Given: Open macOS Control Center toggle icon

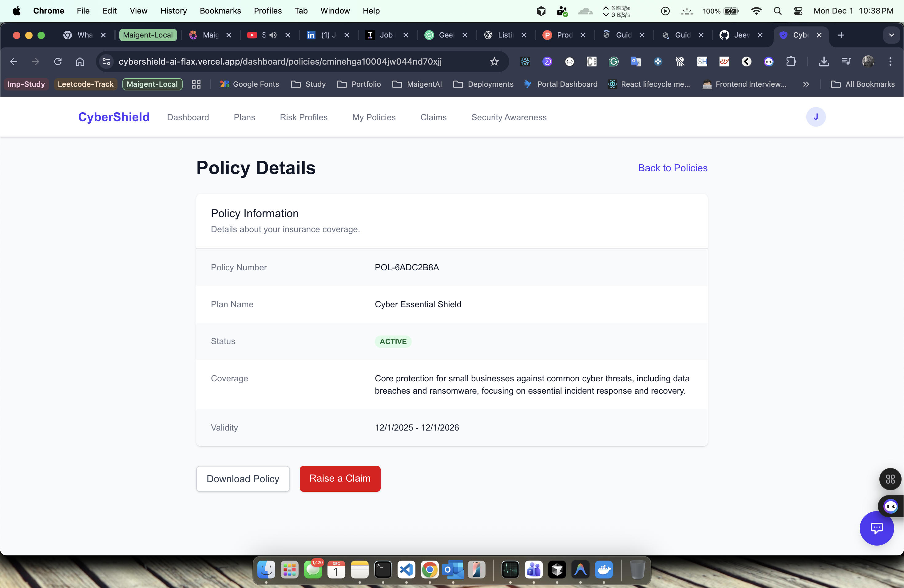Looking at the screenshot, I should pyautogui.click(x=798, y=11).
